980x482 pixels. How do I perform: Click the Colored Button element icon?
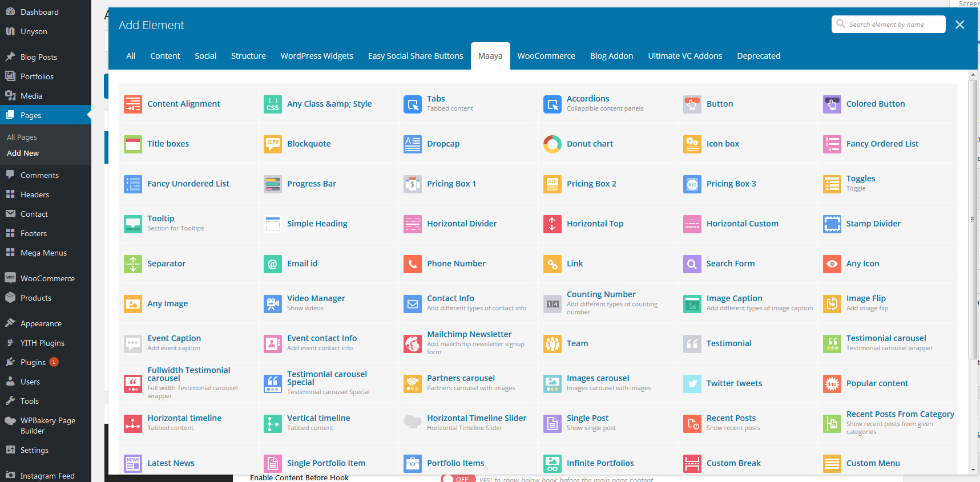pyautogui.click(x=832, y=104)
